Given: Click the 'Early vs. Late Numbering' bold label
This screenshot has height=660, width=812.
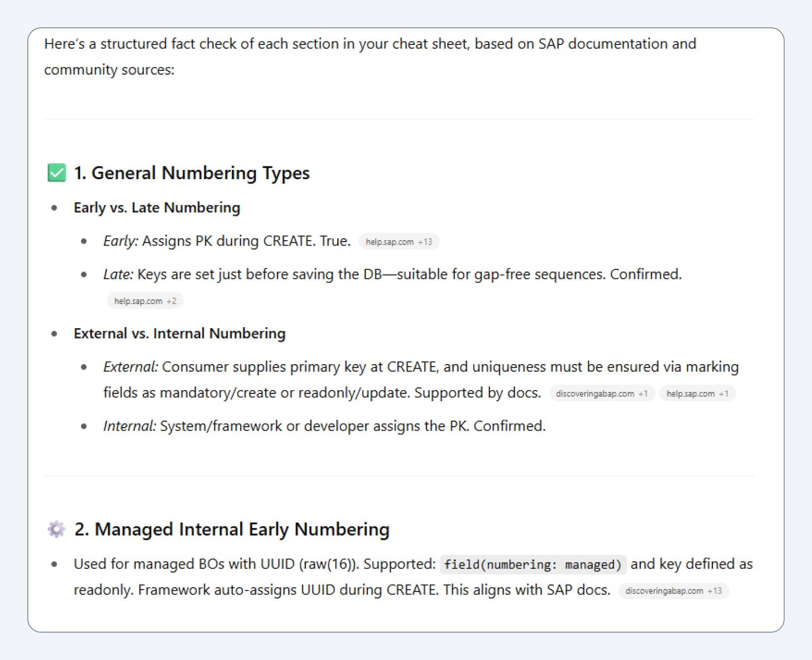Looking at the screenshot, I should point(157,207).
